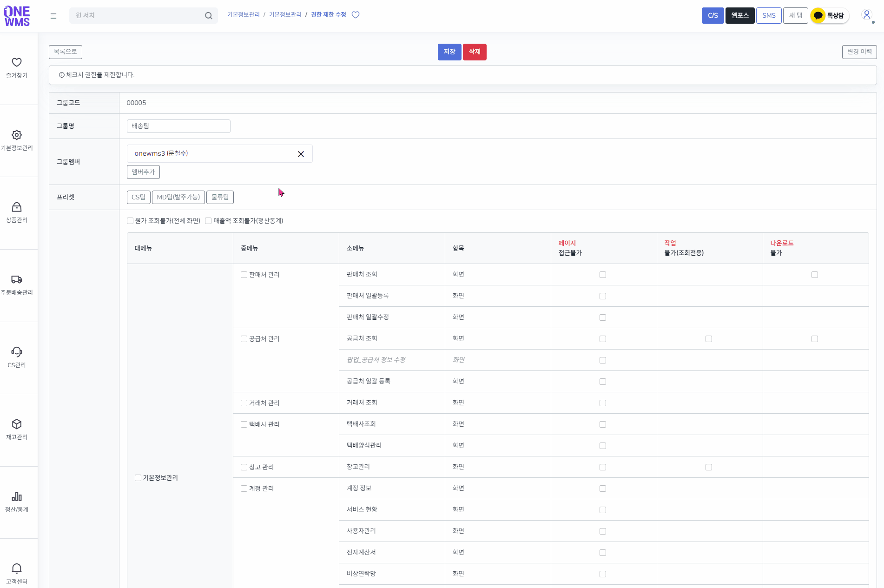
Task: Open 기본정보관리 gear icon in sidebar
Action: (x=17, y=135)
